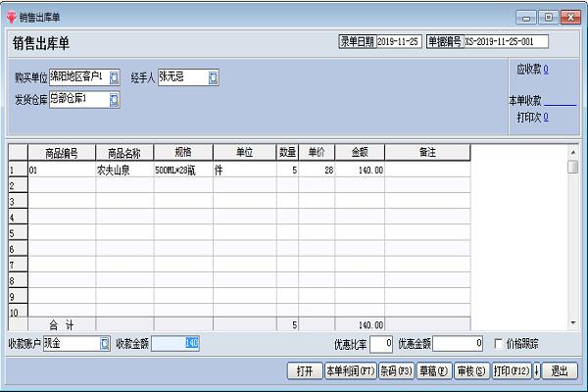Minimize the 销售出库单 window
Screen dimensions: 588x392
pos(525,18)
